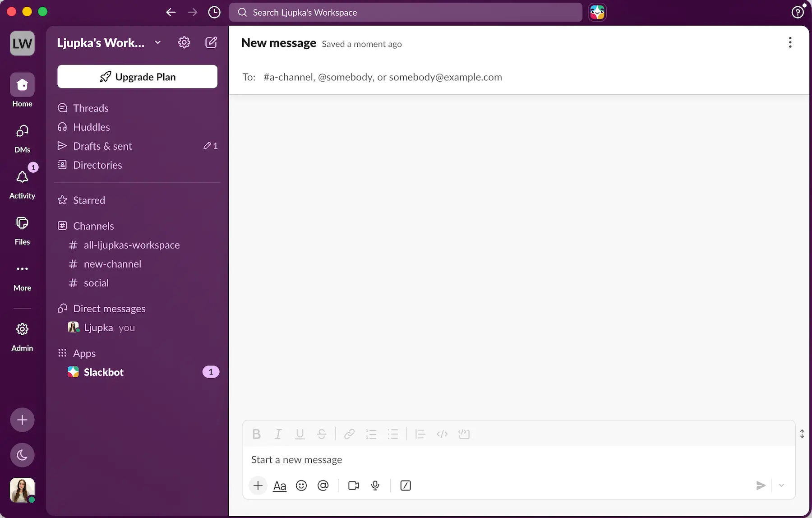
Task: Open Threads in the sidebar
Action: (x=137, y=108)
